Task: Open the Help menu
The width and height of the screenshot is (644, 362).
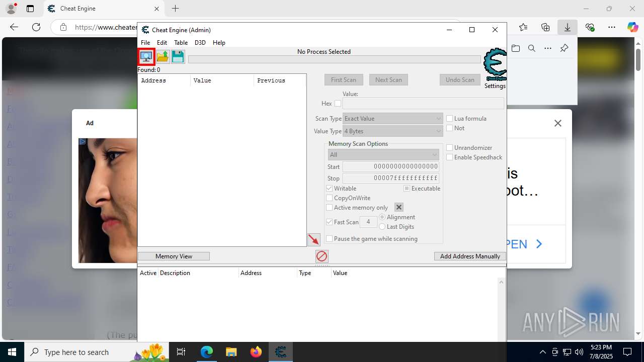Action: pyautogui.click(x=219, y=43)
